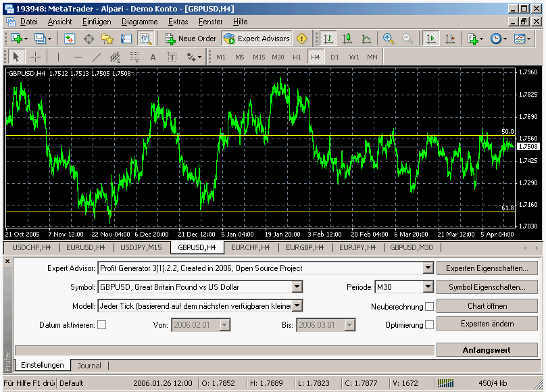Enable the Datum aktivieren checkbox
The image size is (546, 392).
click(x=102, y=325)
